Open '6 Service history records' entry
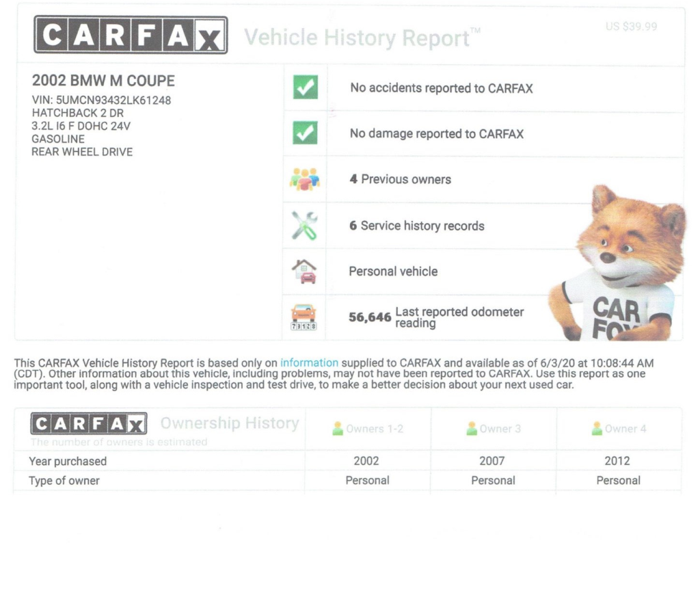This screenshot has height=597, width=700. [x=416, y=226]
